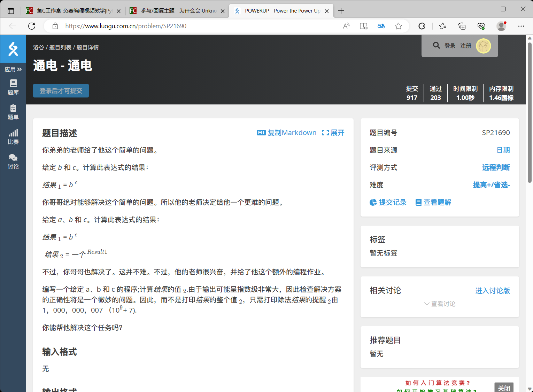Image resolution: width=533 pixels, height=392 pixels.
Task: Open immersive reader icon
Action: [364, 26]
